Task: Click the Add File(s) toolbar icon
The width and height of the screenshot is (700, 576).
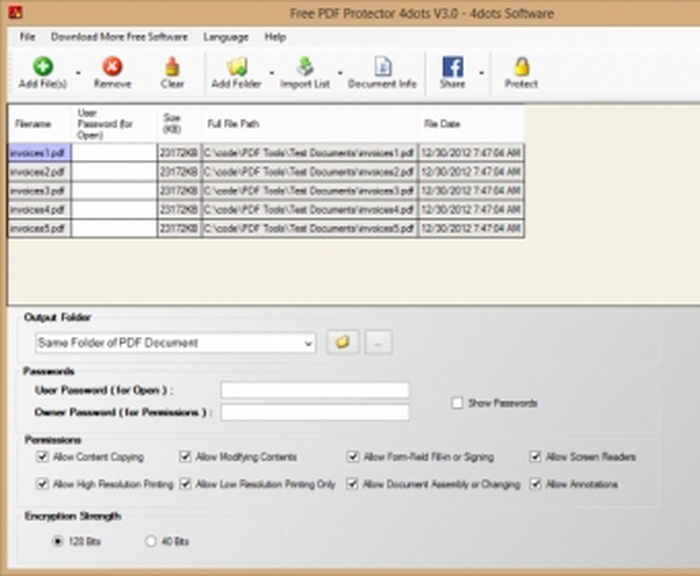Action: 43,67
